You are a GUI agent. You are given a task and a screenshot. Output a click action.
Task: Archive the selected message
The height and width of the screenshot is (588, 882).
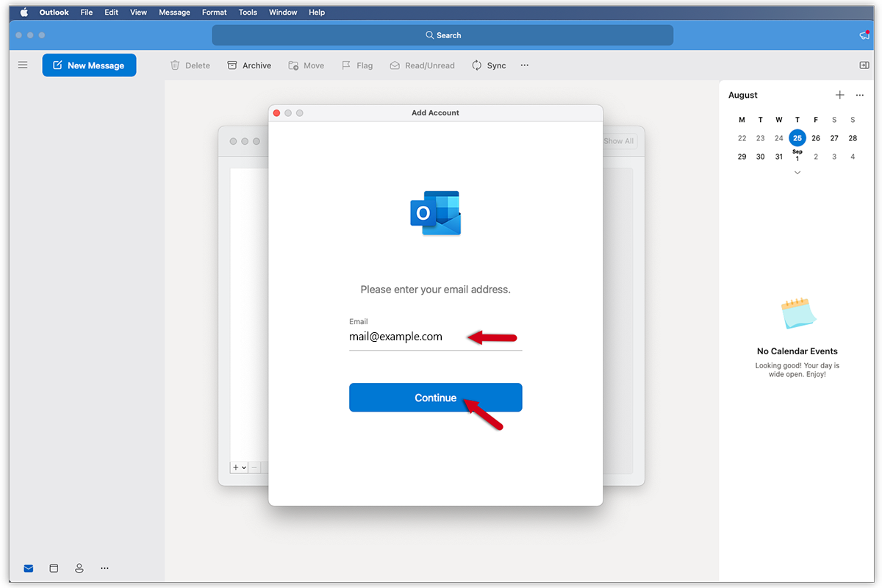click(249, 65)
